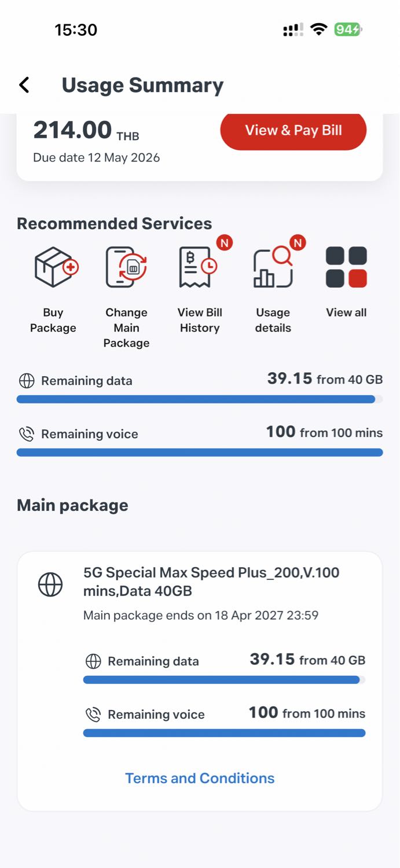Tap the Change Main Package icon
This screenshot has width=400, height=868.
coord(126,267)
